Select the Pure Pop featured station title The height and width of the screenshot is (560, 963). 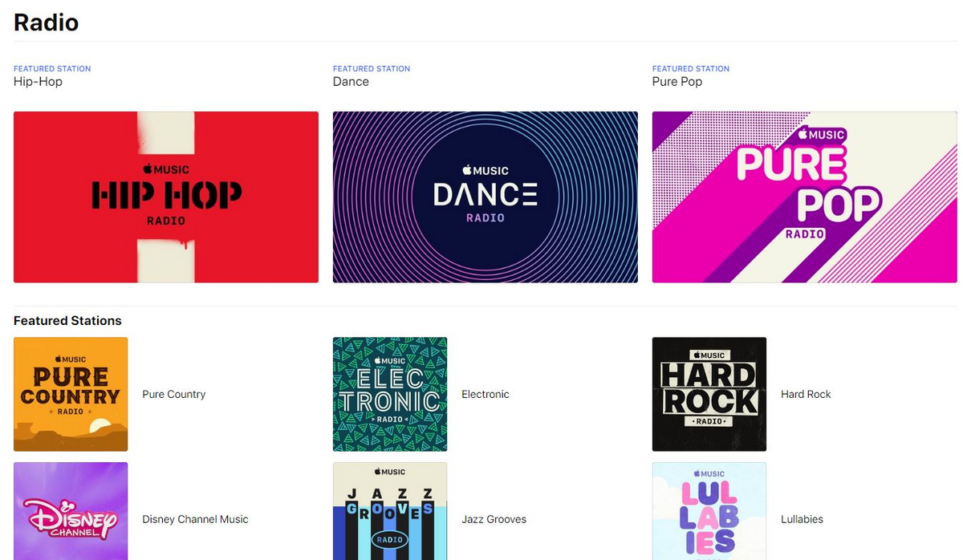677,82
